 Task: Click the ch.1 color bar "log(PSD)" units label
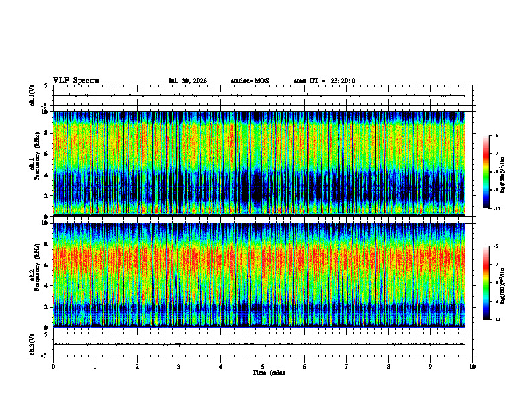click(503, 175)
